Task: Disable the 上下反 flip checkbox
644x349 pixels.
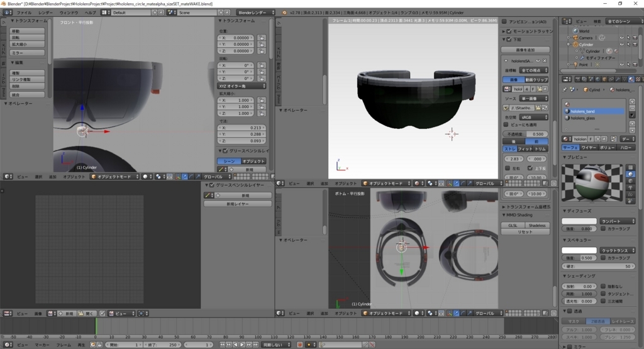Action: click(530, 169)
